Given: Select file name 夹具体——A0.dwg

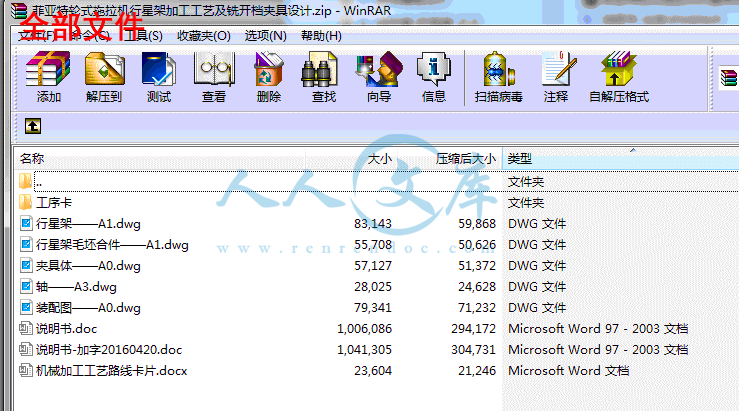Looking at the screenshot, I should tap(88, 266).
